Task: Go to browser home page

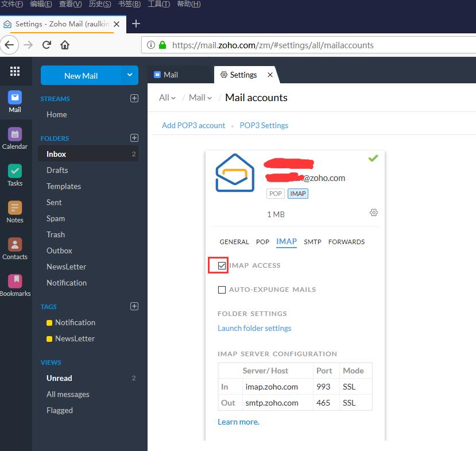Action: (65, 45)
